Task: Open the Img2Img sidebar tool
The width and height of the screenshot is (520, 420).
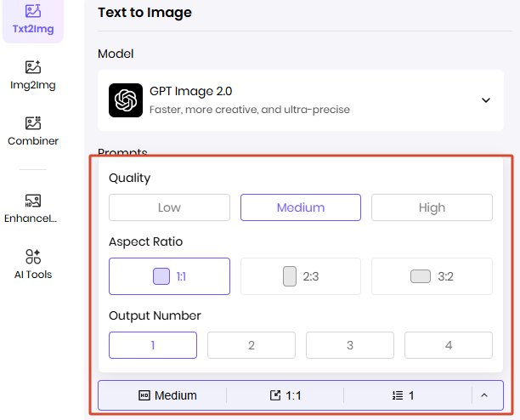Action: [x=33, y=76]
